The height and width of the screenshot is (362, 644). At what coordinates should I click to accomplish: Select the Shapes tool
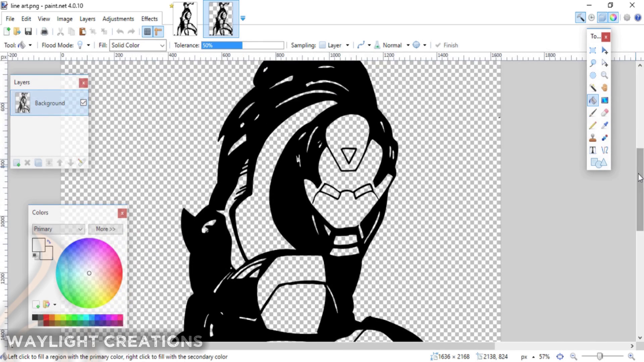(599, 163)
